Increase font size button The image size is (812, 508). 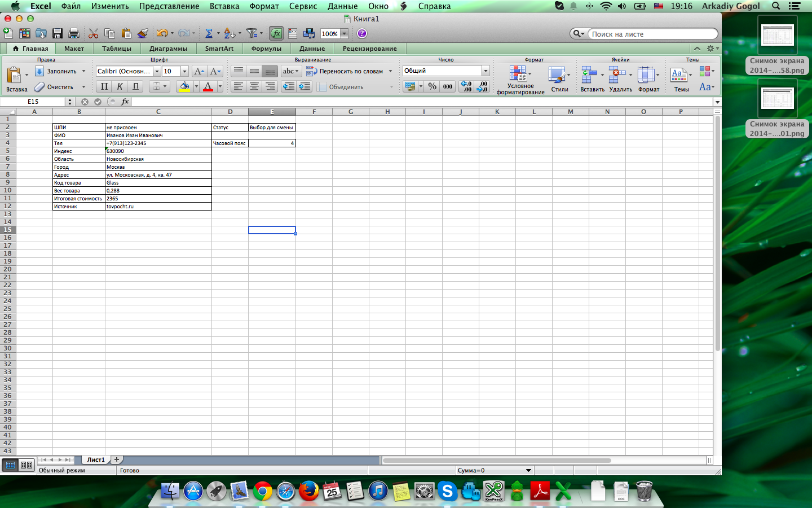pos(199,71)
